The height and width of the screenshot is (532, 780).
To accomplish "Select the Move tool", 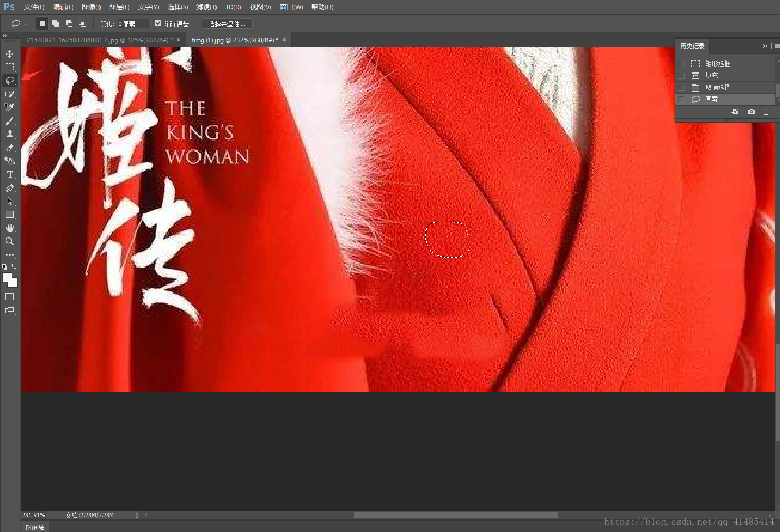I will pyautogui.click(x=10, y=54).
